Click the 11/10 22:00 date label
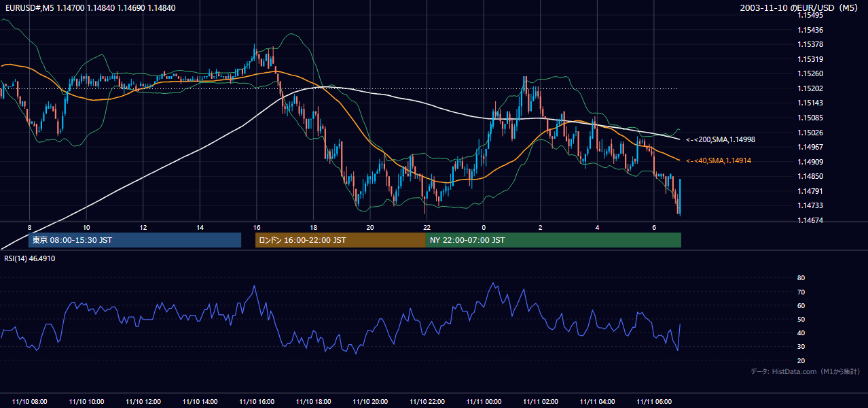Screen dimensions: 868x408 click(427, 402)
